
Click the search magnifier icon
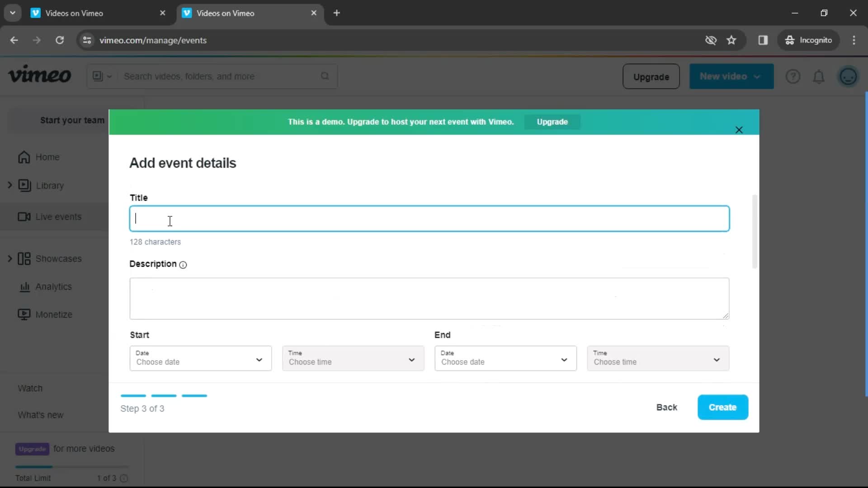(325, 76)
